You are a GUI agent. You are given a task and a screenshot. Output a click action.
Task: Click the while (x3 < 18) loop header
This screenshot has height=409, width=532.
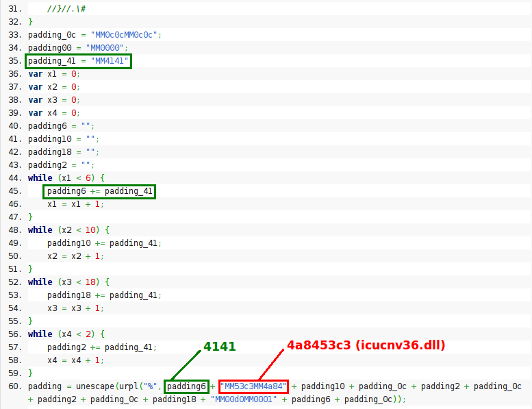(x=68, y=282)
